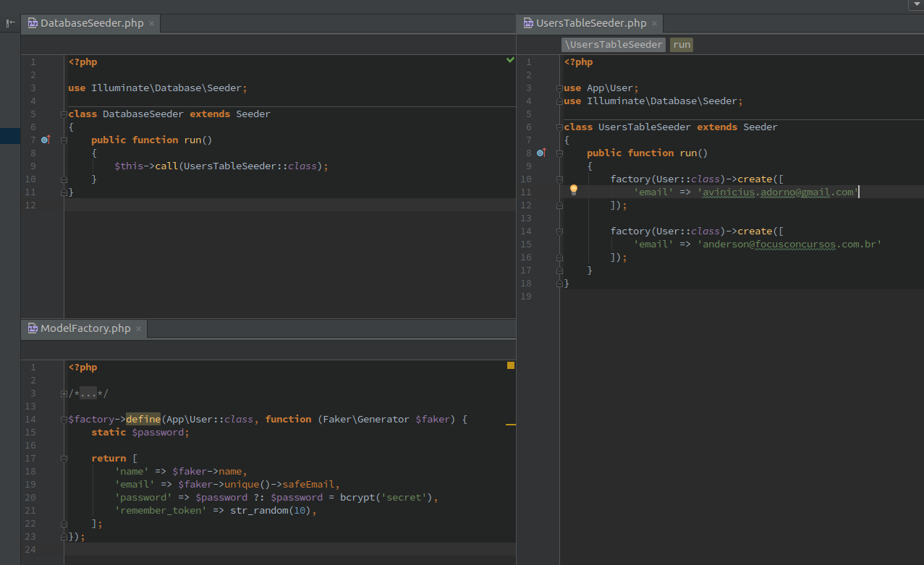Activate the UsersTableSeeder.php tab
This screenshot has height=565, width=924.
590,23
